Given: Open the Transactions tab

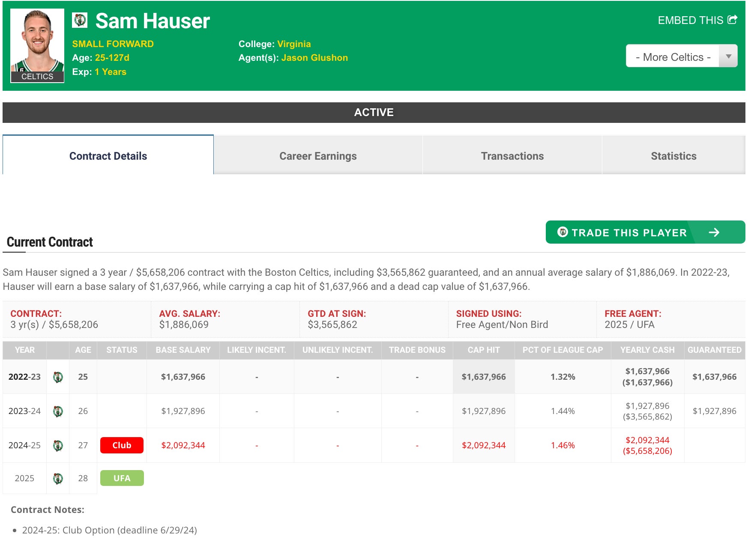Looking at the screenshot, I should 512,156.
